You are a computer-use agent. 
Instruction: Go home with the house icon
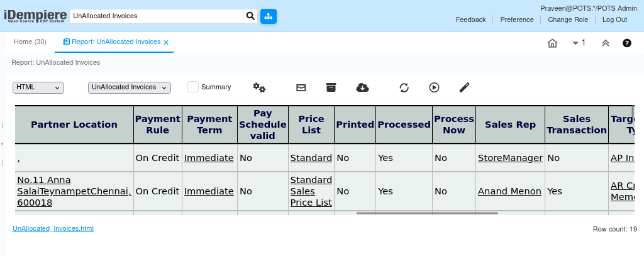[552, 43]
